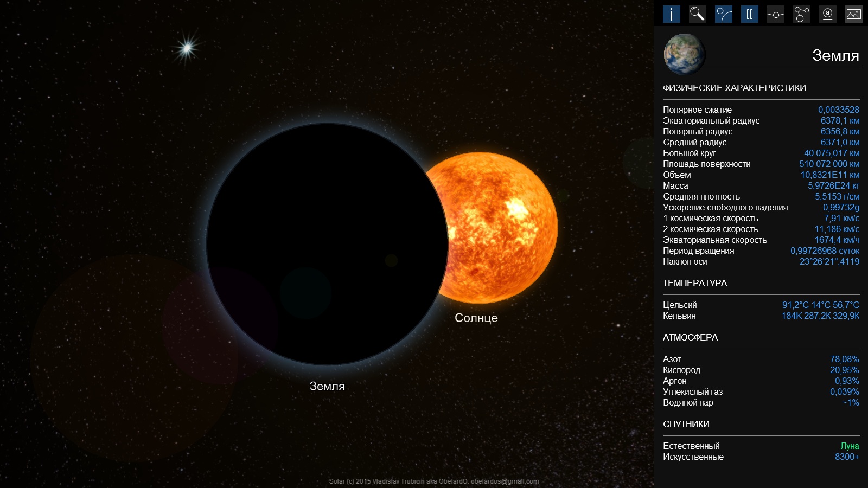Click the Земля label below the planet

coord(327,386)
